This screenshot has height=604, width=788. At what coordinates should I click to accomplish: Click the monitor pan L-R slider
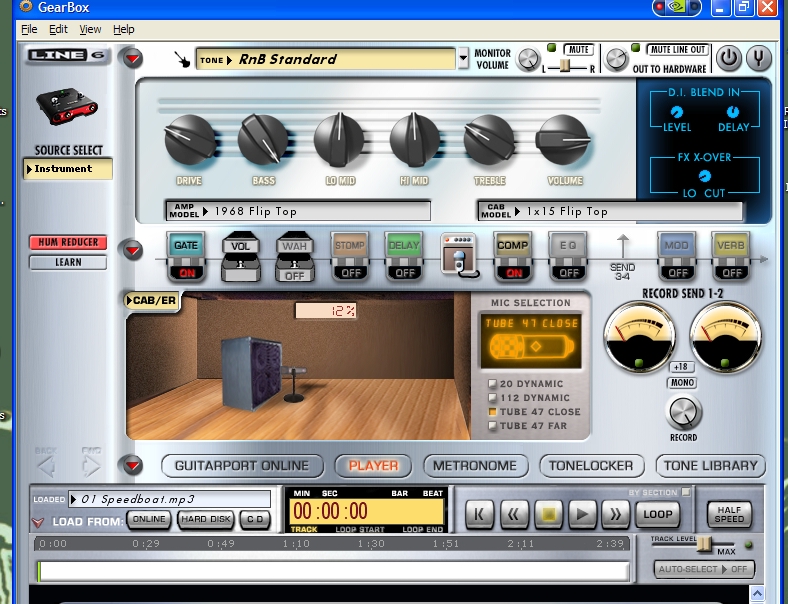tap(565, 66)
